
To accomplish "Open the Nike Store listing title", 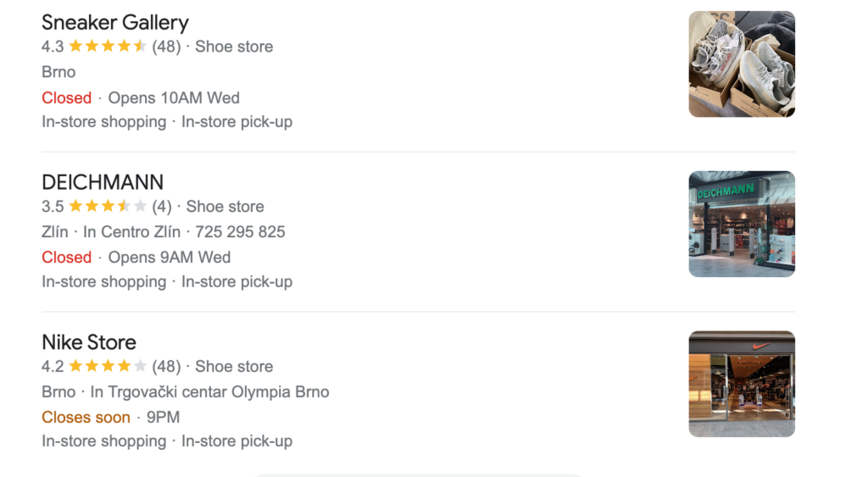I will click(x=89, y=342).
